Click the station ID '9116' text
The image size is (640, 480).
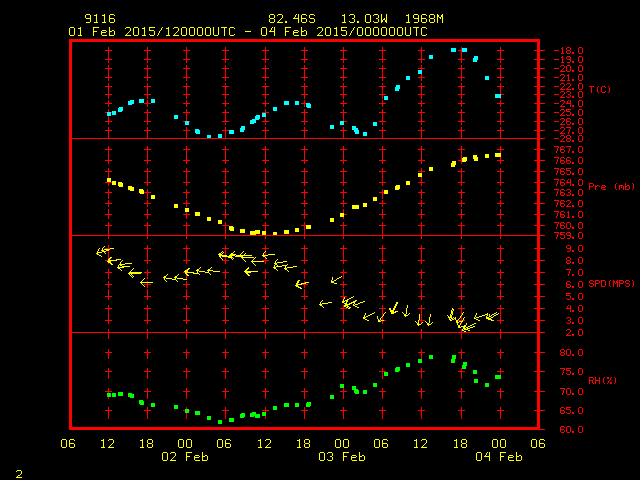tap(100, 19)
